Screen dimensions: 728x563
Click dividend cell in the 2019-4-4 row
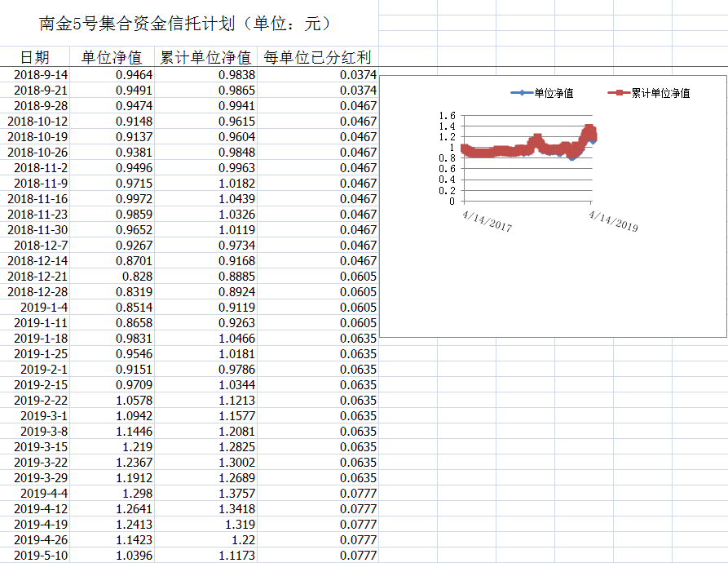318,494
